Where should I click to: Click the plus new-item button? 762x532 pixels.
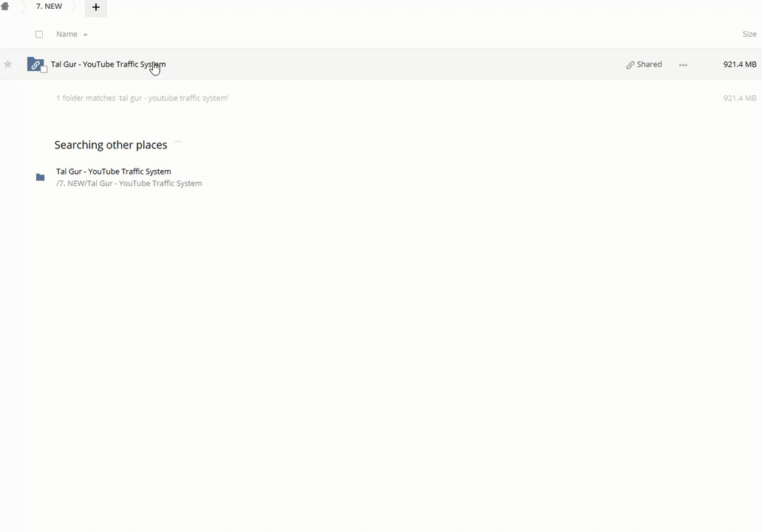tap(96, 7)
